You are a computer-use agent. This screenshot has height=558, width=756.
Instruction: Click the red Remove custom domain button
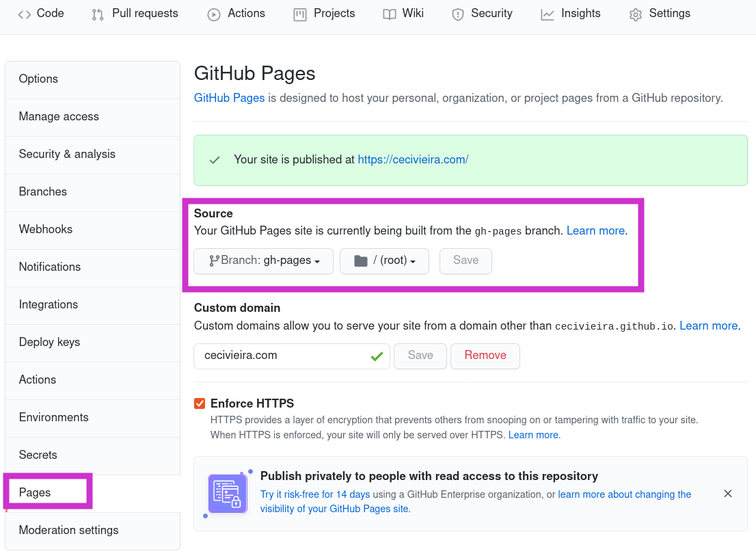[485, 356]
